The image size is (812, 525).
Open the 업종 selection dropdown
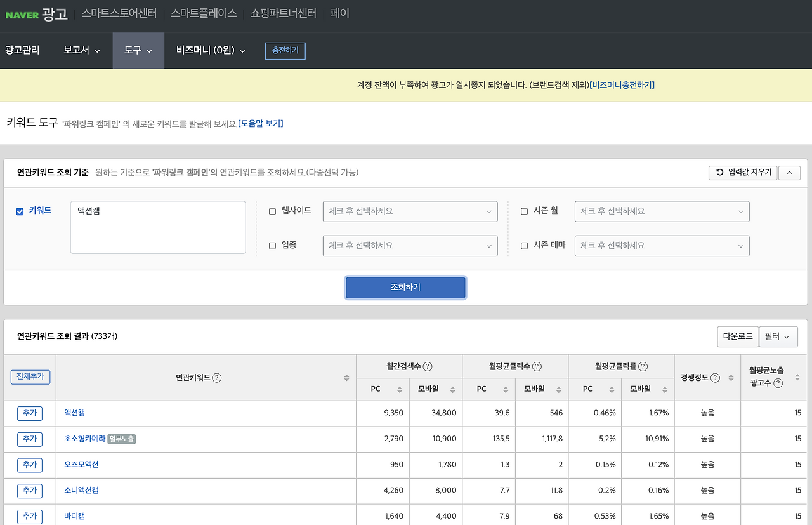click(410, 246)
